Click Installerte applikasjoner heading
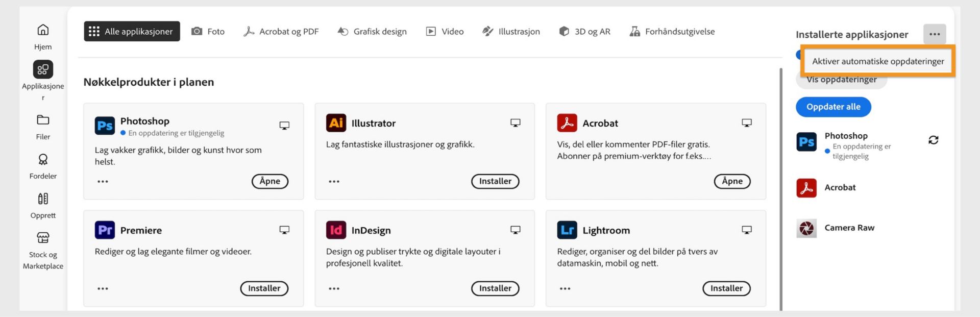Image resolution: width=980 pixels, height=317 pixels. 852,35
